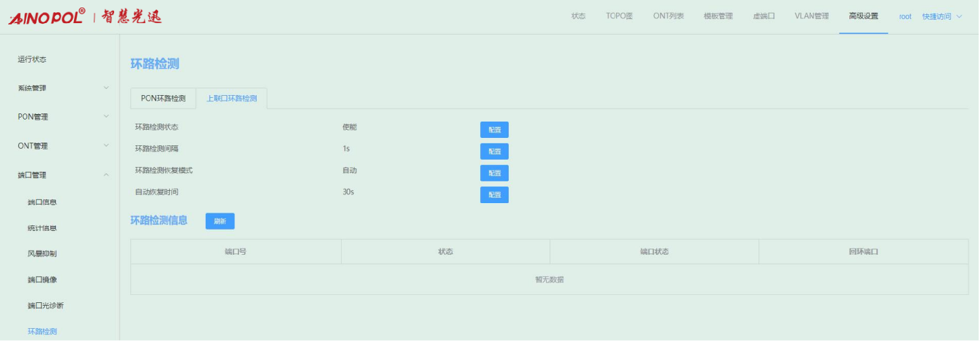Click the root user link

click(x=905, y=16)
